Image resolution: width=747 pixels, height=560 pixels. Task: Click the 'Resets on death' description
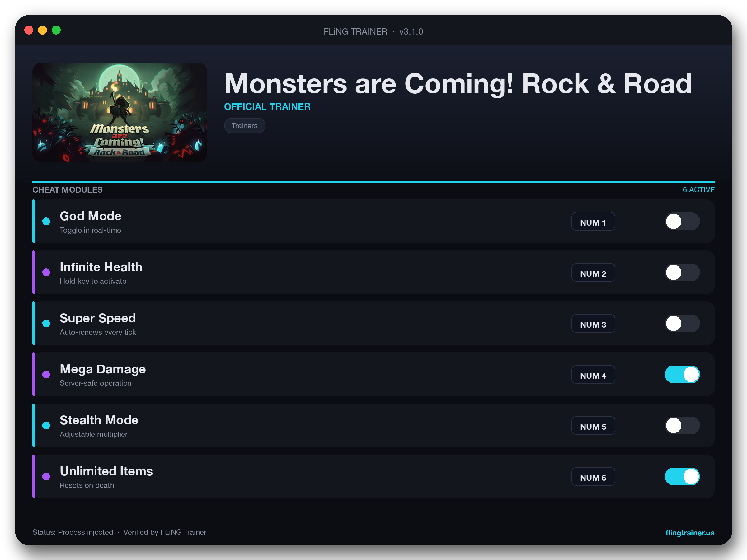pos(87,485)
